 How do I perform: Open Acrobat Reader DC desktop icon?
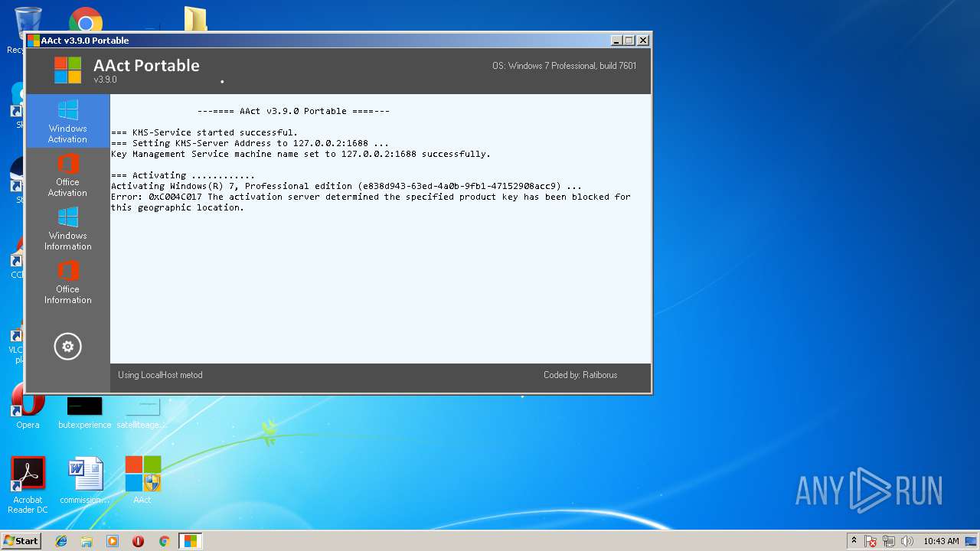click(28, 485)
